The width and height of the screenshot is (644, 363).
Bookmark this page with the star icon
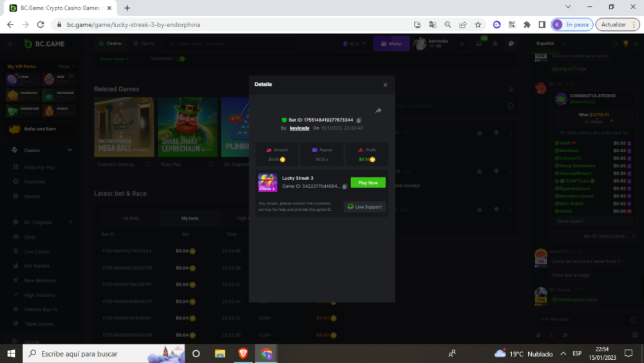(478, 25)
